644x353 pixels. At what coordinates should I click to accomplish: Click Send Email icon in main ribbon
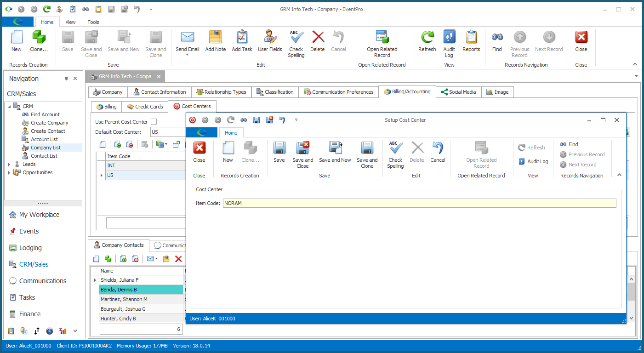187,38
